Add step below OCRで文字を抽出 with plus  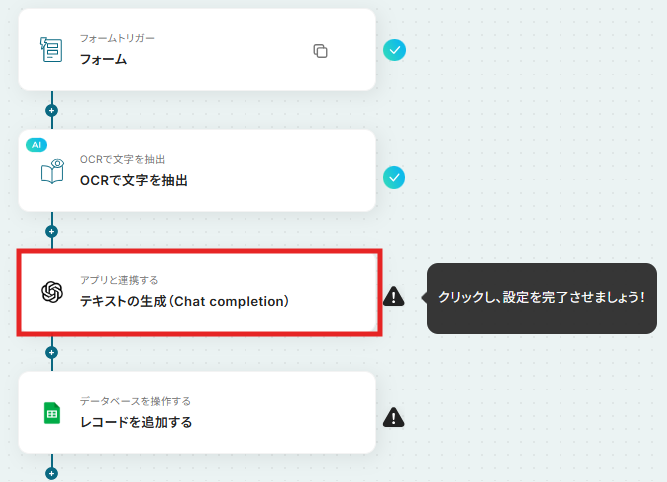(x=51, y=231)
